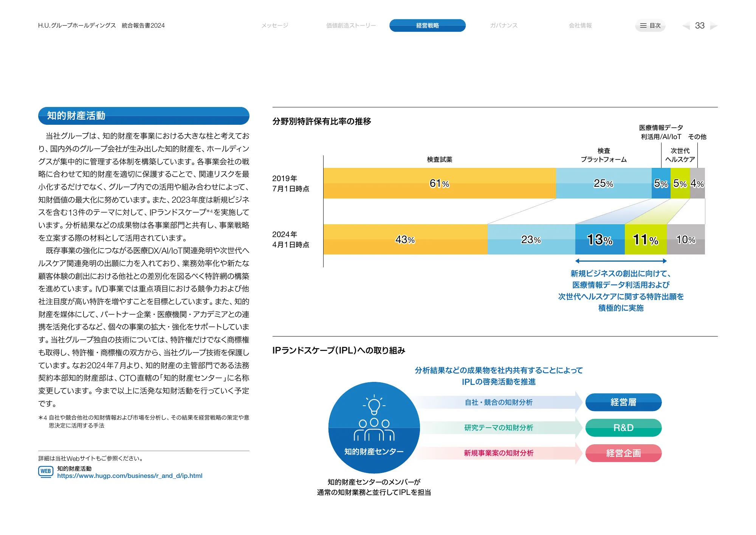
Task: Click 詳細は当社Webサイトもご参照ください text
Action: 91,458
